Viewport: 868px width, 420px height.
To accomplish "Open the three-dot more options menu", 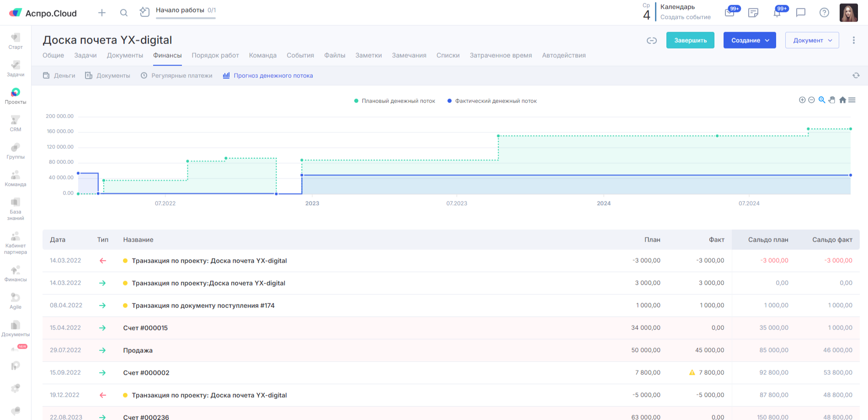I will tap(853, 40).
